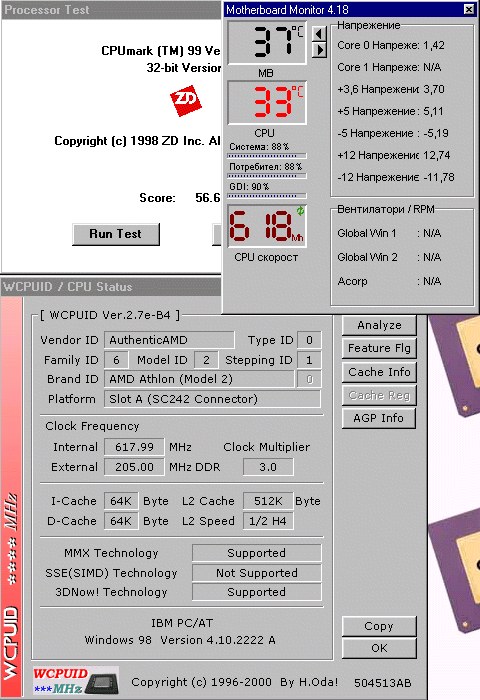This screenshot has width=480, height=700.
Task: Click the greyed Cache Reg button
Action: click(379, 395)
